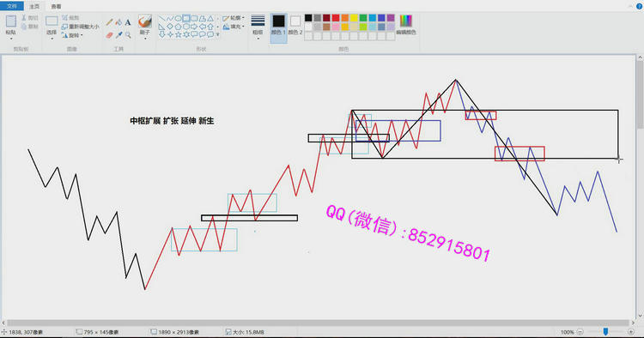Viewport: 644px width, 338px height.
Task: Choose the Rectangle shape in shapes gallery
Action: [186, 19]
